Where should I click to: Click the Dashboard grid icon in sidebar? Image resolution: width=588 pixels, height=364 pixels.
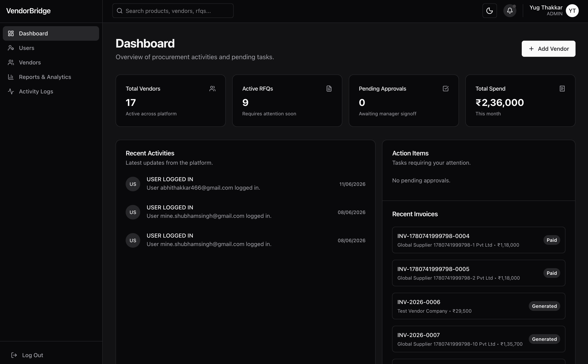11,33
